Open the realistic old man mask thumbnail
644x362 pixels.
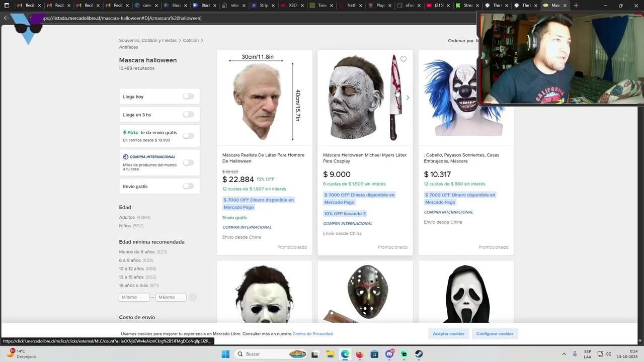coord(265,98)
